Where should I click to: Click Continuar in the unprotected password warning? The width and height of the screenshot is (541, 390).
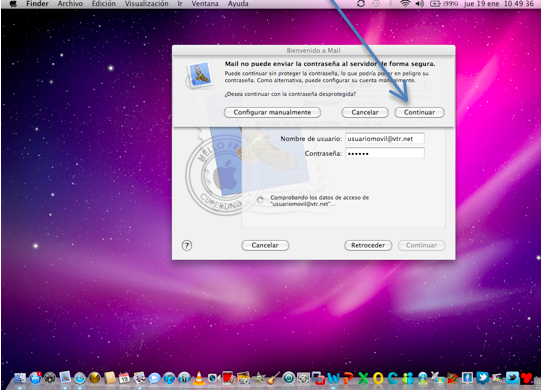point(419,113)
